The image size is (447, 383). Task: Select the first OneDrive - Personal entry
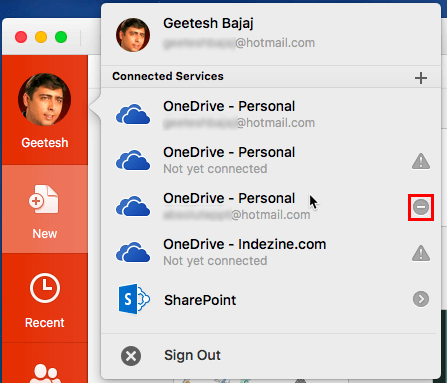271,114
